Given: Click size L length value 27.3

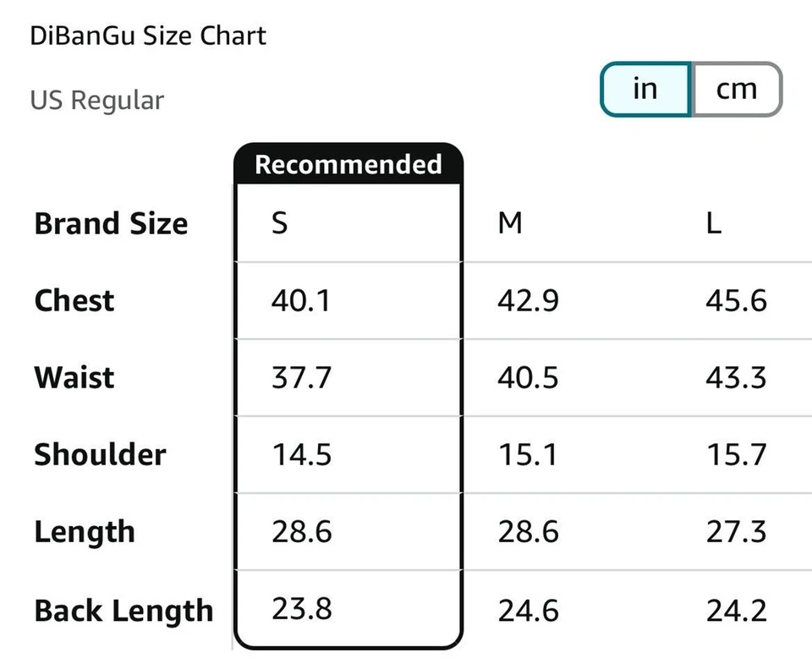Looking at the screenshot, I should click(x=736, y=532).
